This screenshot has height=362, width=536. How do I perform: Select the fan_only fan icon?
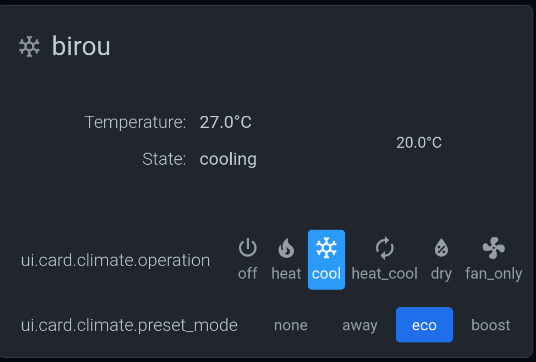[494, 247]
